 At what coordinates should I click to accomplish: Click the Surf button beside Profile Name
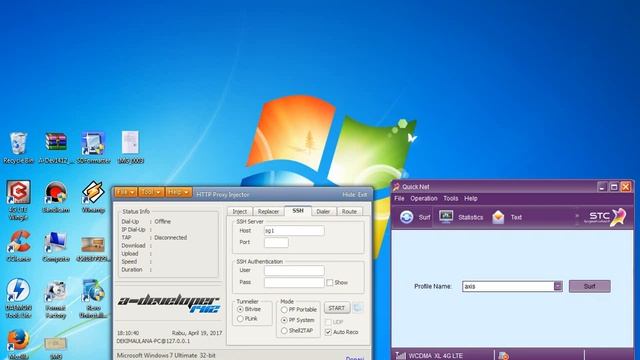[590, 286]
